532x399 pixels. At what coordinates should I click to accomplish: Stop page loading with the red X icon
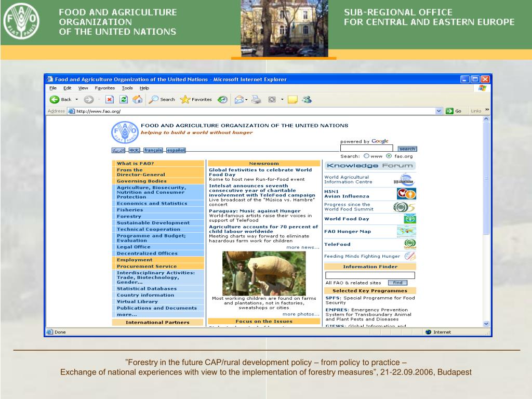click(x=109, y=99)
